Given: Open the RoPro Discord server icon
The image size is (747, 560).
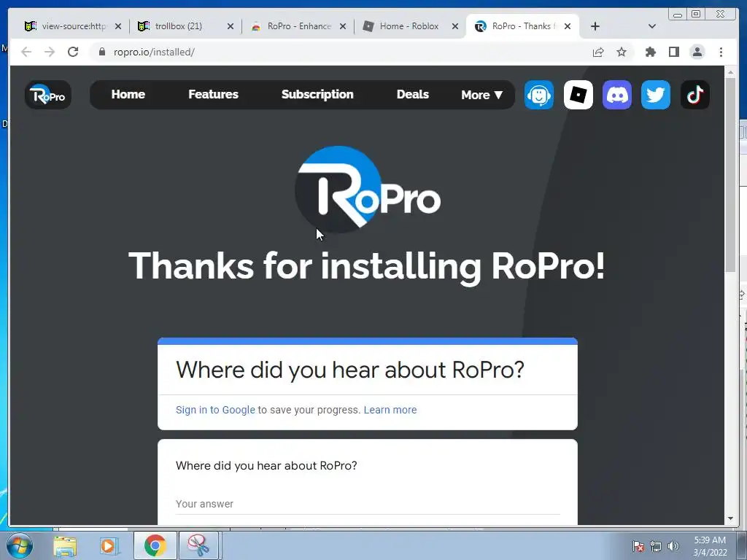Looking at the screenshot, I should tap(617, 95).
